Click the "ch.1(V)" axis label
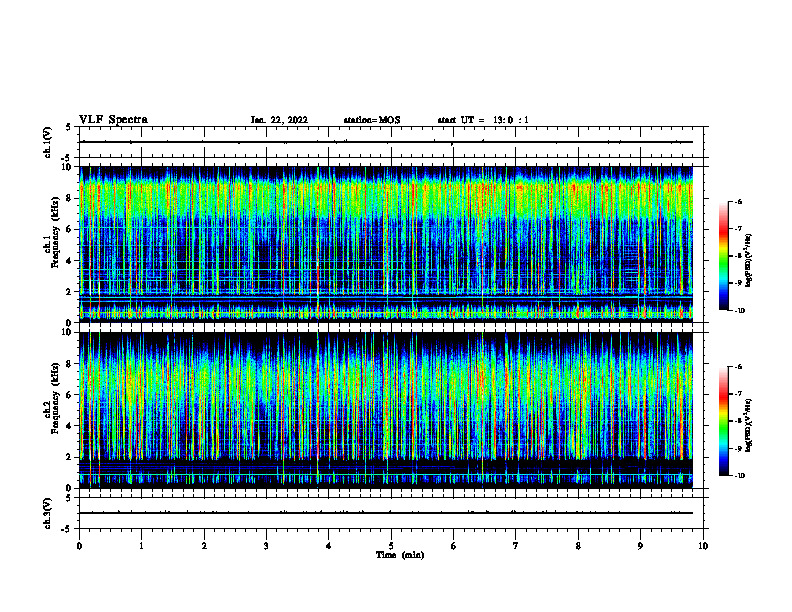The height and width of the screenshot is (612, 792). click(47, 142)
